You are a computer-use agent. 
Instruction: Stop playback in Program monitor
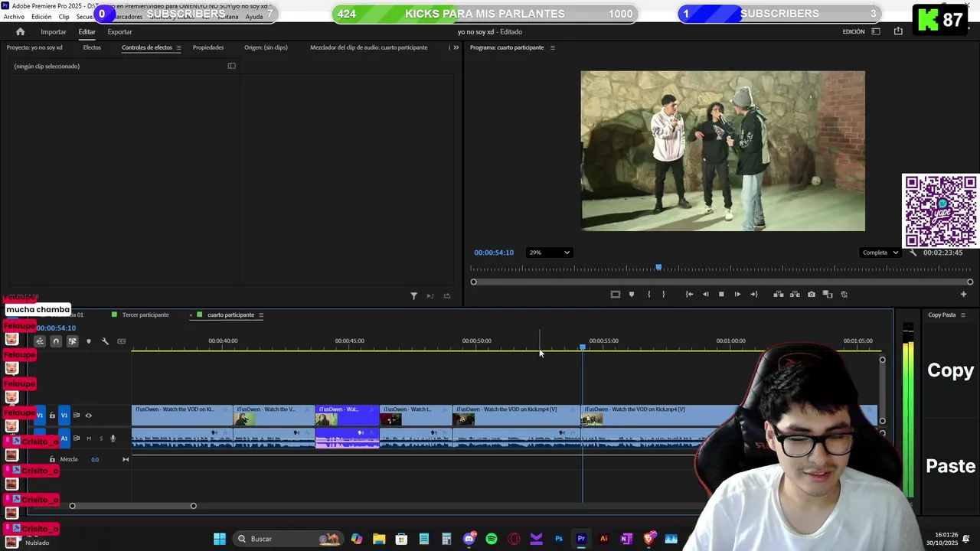click(721, 295)
